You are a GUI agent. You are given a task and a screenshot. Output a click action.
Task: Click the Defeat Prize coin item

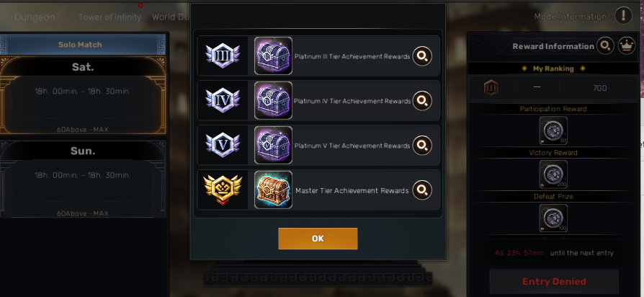(x=553, y=218)
